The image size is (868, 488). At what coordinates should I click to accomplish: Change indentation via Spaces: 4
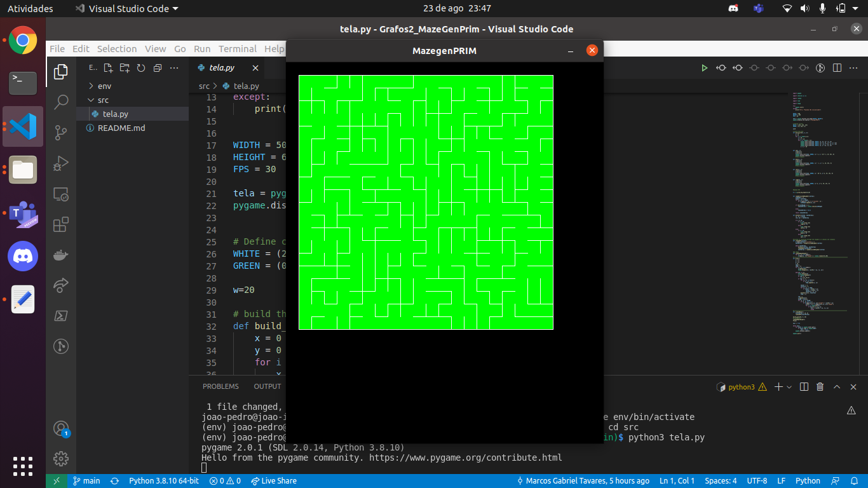pos(721,481)
